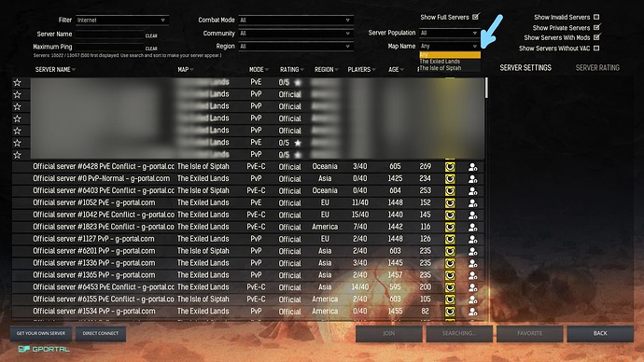Select The Isle of Siptah map option
644x362 pixels.
click(x=441, y=68)
